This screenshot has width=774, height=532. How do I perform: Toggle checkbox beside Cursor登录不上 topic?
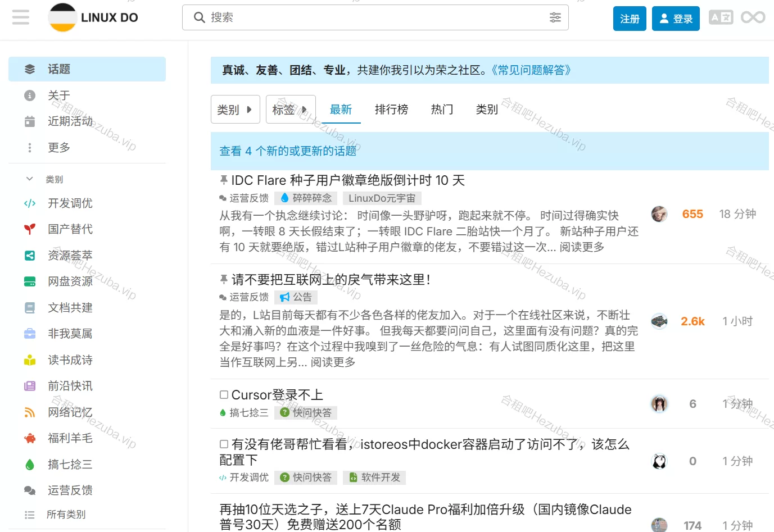click(224, 395)
